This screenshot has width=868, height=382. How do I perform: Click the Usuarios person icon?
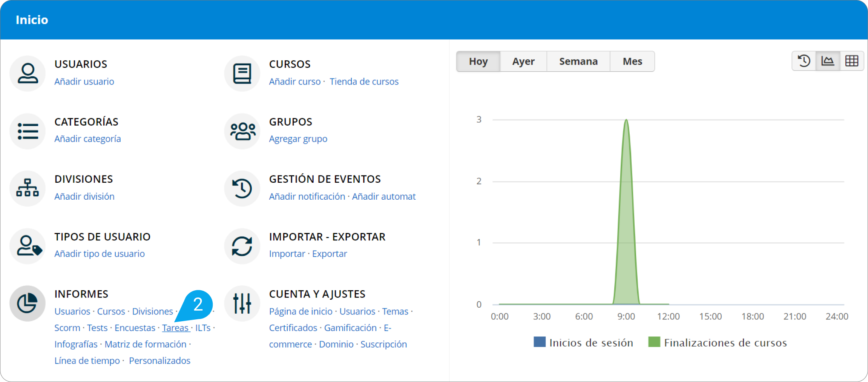(x=28, y=73)
